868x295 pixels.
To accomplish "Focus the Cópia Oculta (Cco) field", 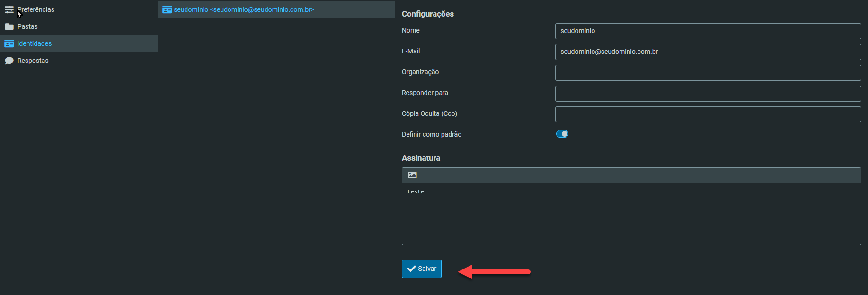I will click(x=708, y=114).
